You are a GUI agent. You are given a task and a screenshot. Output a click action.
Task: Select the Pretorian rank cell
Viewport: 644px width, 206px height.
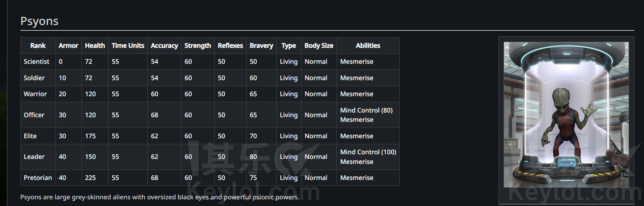(38, 178)
